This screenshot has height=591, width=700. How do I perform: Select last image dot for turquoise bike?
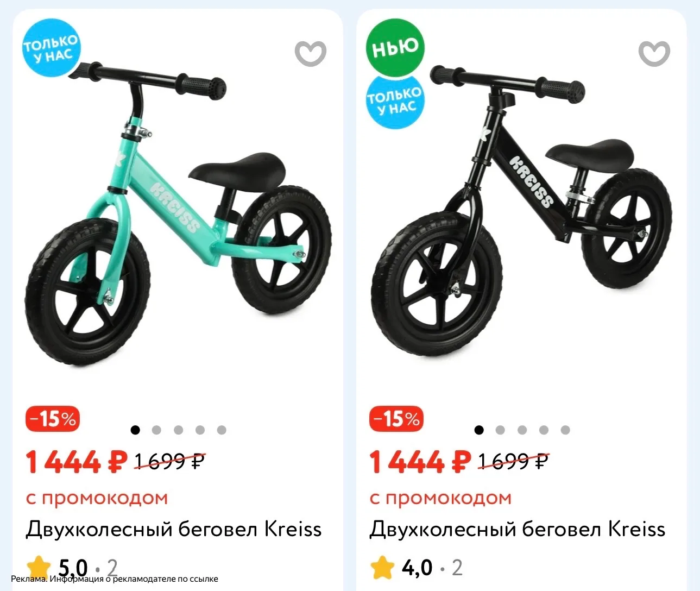click(222, 430)
